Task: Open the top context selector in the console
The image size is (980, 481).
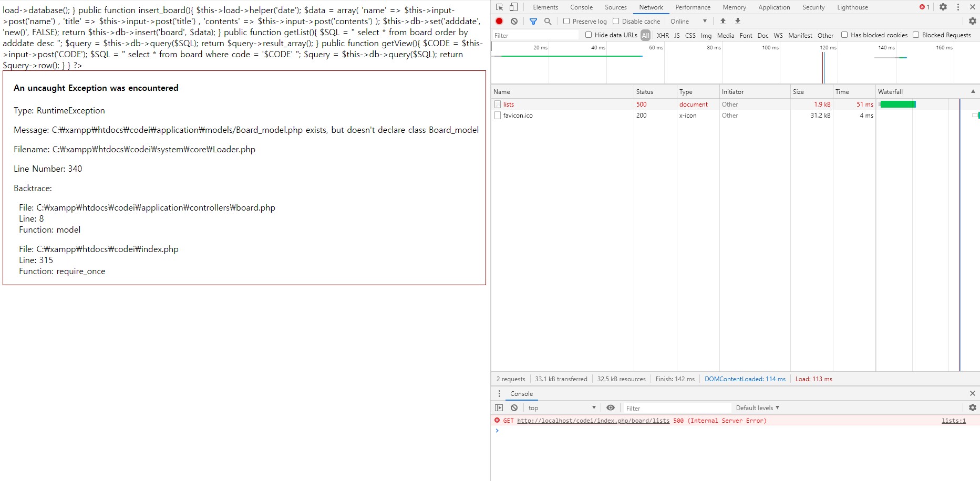Action: [562, 408]
